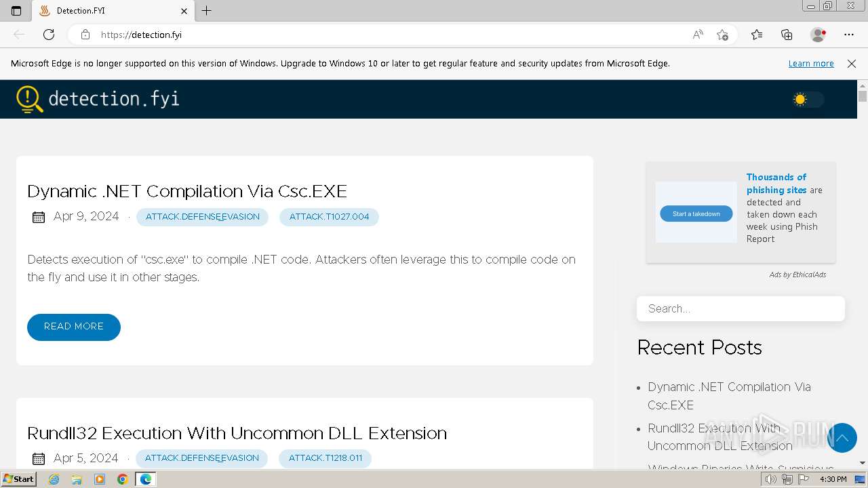Click Start a takedown ad image
Image resolution: width=868 pixels, height=488 pixels.
click(696, 212)
